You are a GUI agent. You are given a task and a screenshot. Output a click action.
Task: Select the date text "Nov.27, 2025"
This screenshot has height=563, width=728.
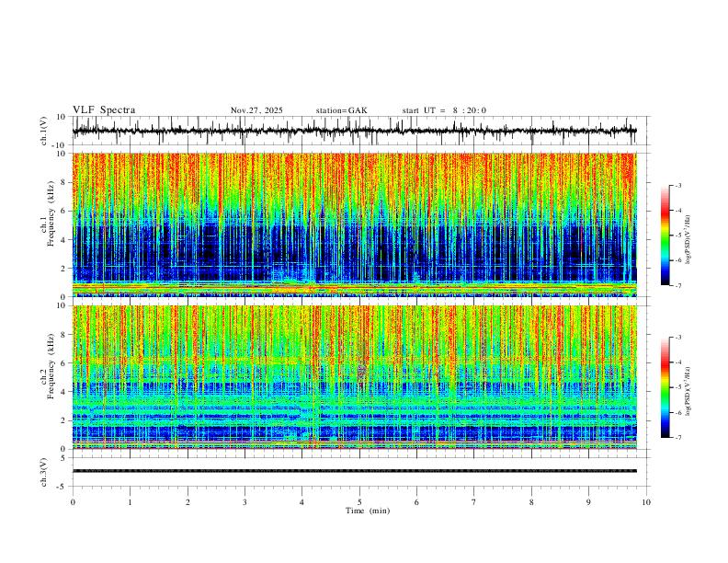tap(256, 110)
